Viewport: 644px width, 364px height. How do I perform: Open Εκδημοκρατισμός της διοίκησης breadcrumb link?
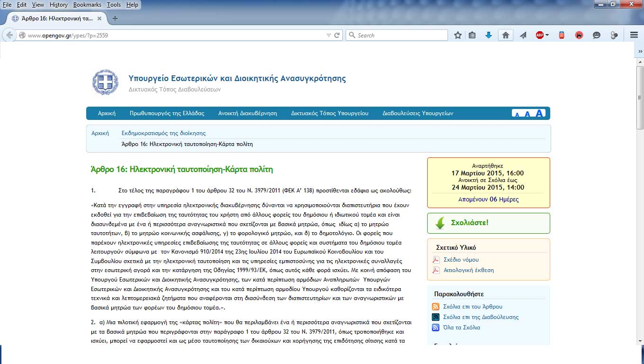coord(163,133)
